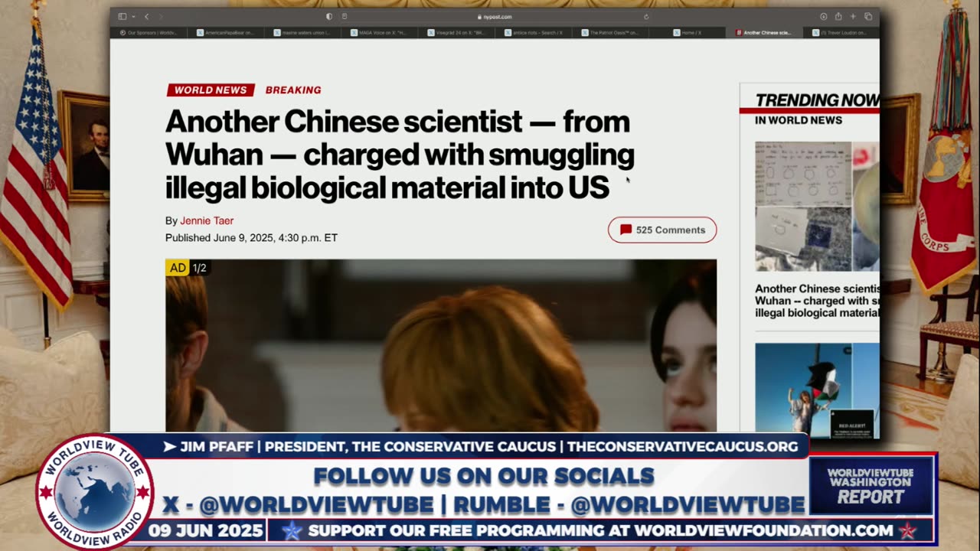Click the Reader view icon in toolbar
The width and height of the screenshot is (980, 551).
[345, 17]
